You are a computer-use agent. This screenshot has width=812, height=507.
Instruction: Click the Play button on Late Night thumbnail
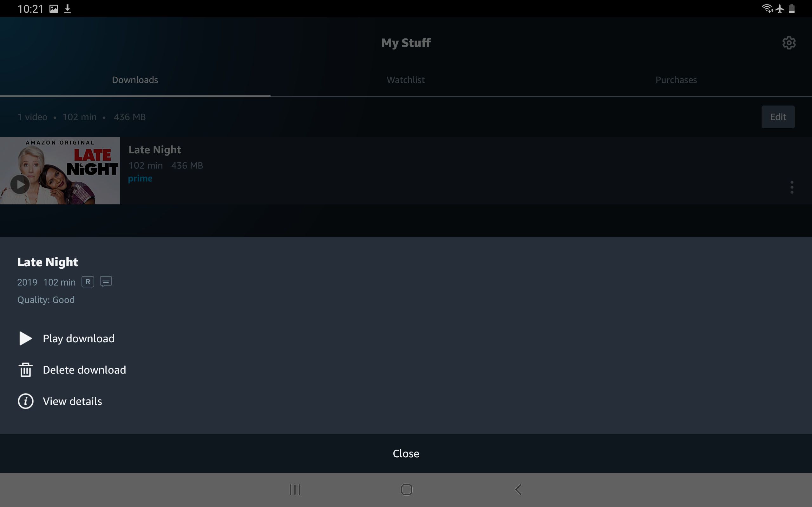click(20, 184)
